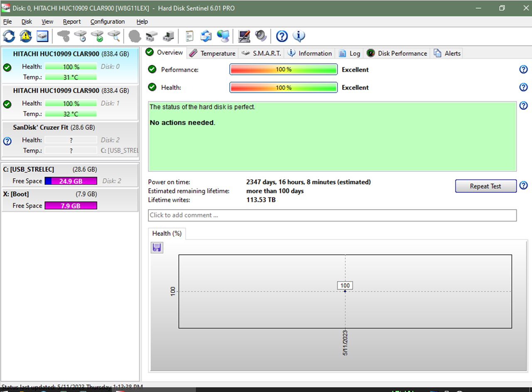The image size is (532, 392).
Task: Click the speaker sound toolbar icon
Action: (261, 37)
